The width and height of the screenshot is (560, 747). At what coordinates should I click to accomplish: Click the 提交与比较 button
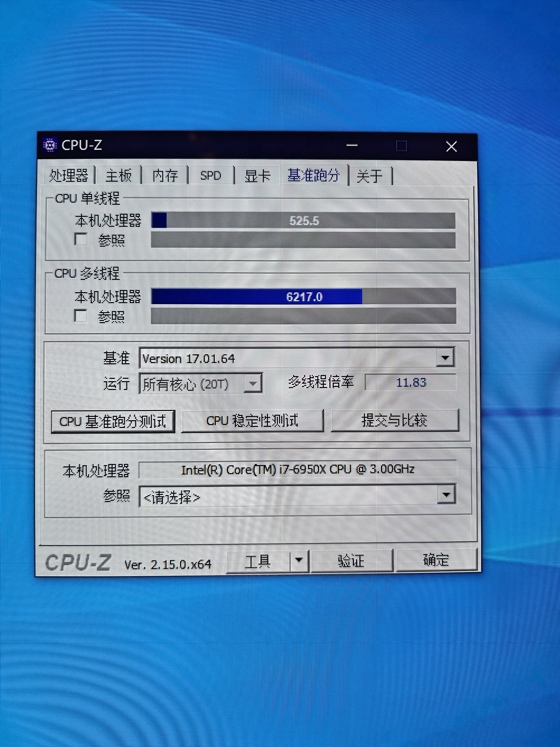tap(395, 420)
